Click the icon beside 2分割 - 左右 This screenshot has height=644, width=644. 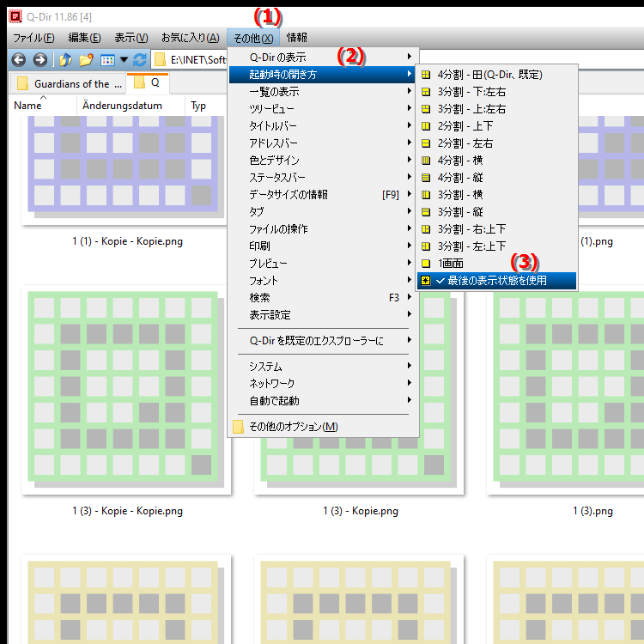(426, 143)
